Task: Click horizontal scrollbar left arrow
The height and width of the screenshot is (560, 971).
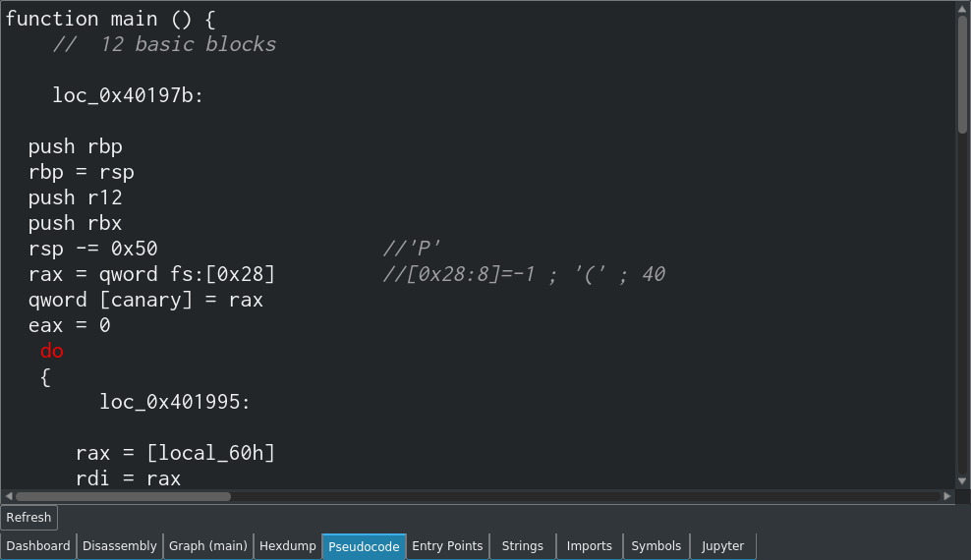Action: 8,496
